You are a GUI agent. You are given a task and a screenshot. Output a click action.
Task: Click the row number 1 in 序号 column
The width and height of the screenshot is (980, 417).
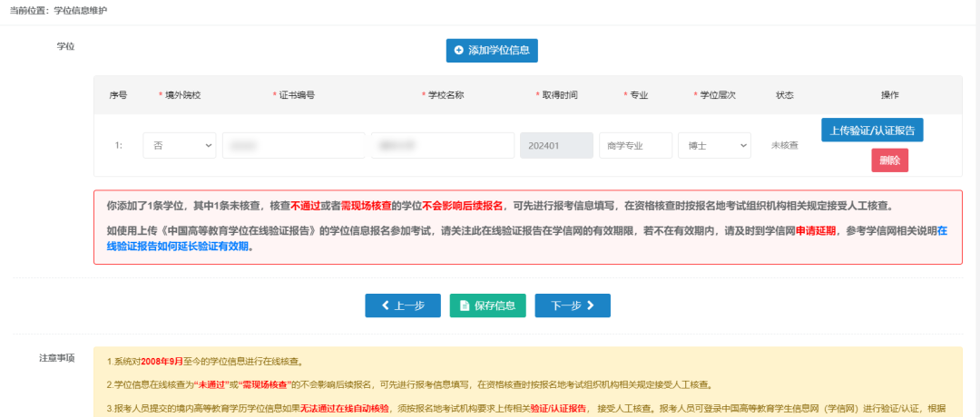118,145
